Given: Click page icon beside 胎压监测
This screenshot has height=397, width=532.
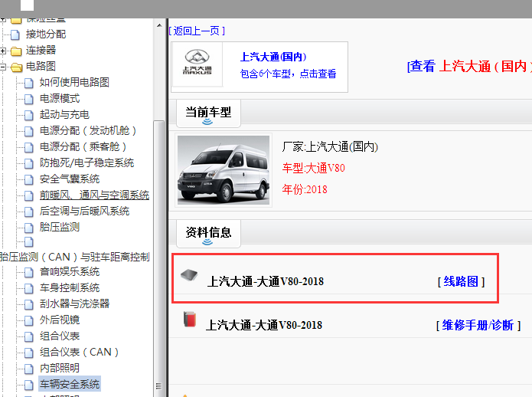Looking at the screenshot, I should click(29, 228).
